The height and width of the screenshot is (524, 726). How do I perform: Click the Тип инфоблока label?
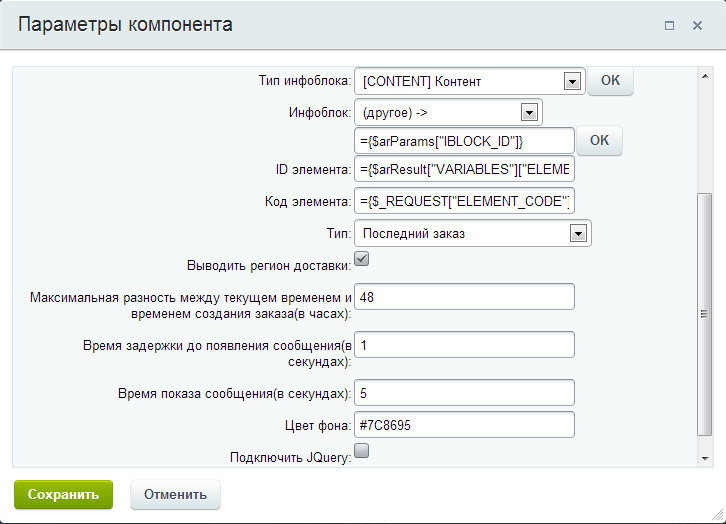tap(305, 81)
